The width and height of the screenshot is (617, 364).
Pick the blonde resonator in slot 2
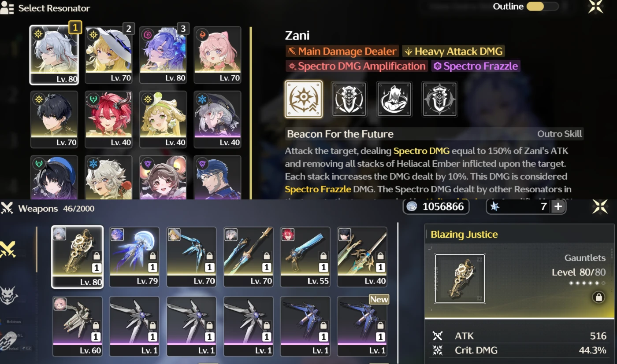[108, 55]
